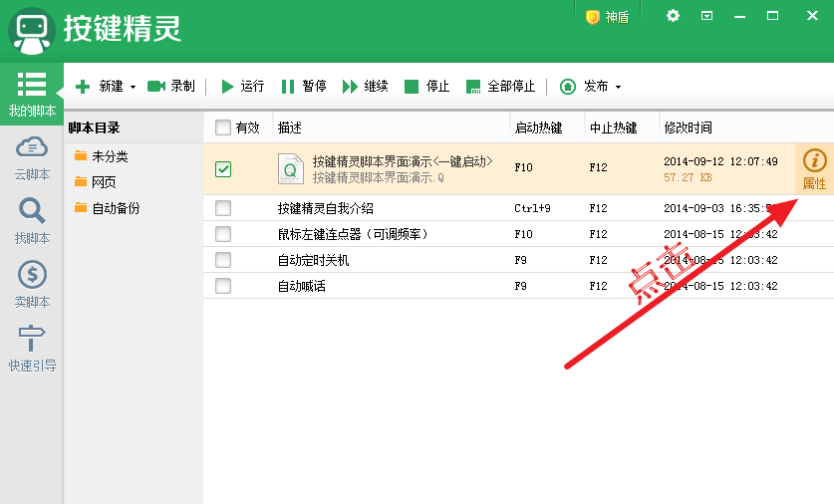Check the 自动喊话 script checkbox
This screenshot has width=834, height=504.
click(223, 286)
